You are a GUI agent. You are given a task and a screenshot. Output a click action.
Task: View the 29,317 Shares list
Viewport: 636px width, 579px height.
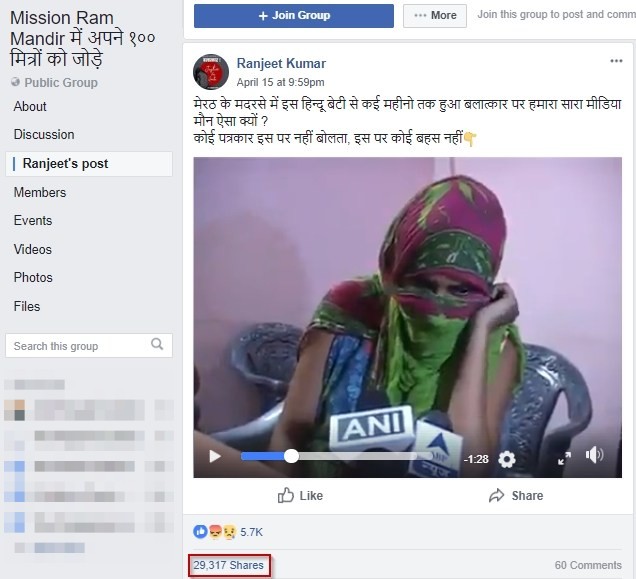pos(228,565)
